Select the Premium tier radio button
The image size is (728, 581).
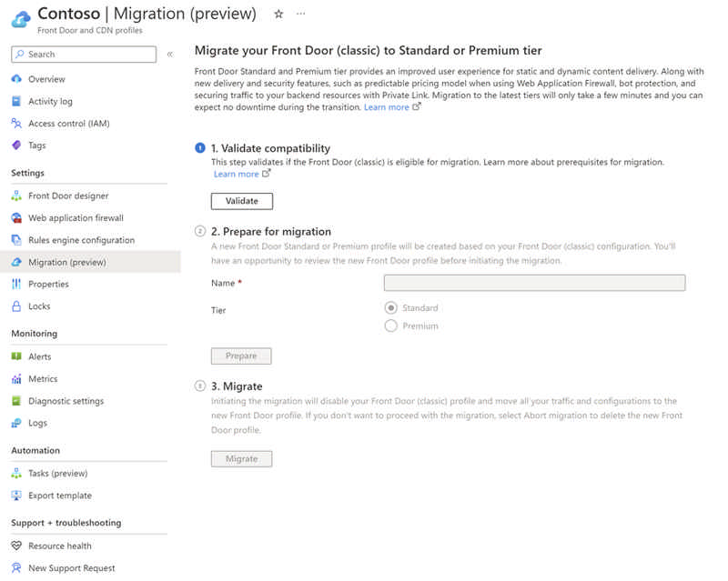tap(391, 326)
